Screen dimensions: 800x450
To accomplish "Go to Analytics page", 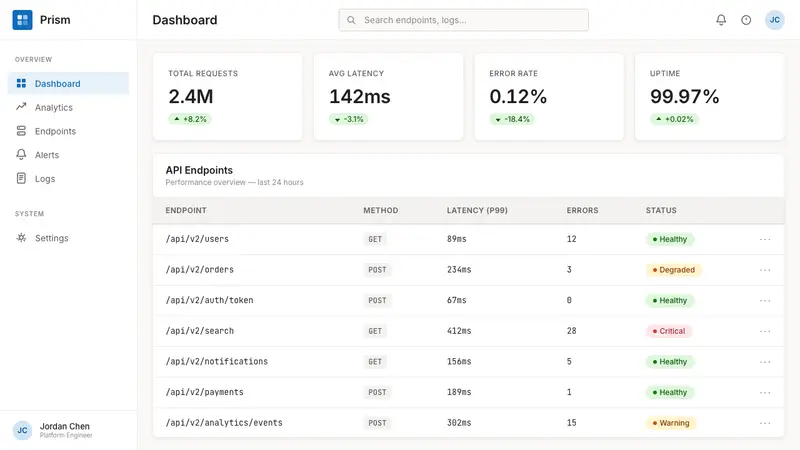I will pyautogui.click(x=68, y=107).
